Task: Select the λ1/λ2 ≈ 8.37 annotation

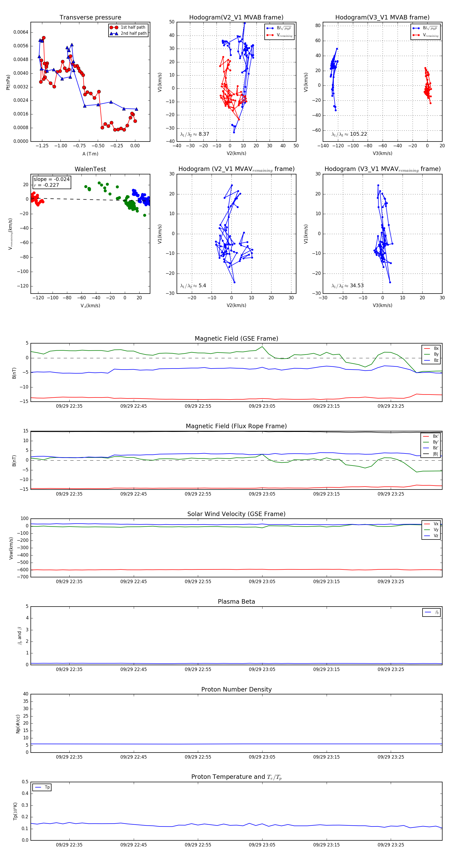Action: (x=194, y=134)
